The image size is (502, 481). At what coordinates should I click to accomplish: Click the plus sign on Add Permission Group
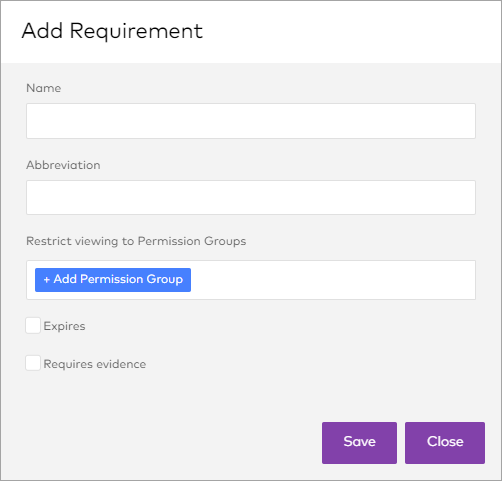47,280
